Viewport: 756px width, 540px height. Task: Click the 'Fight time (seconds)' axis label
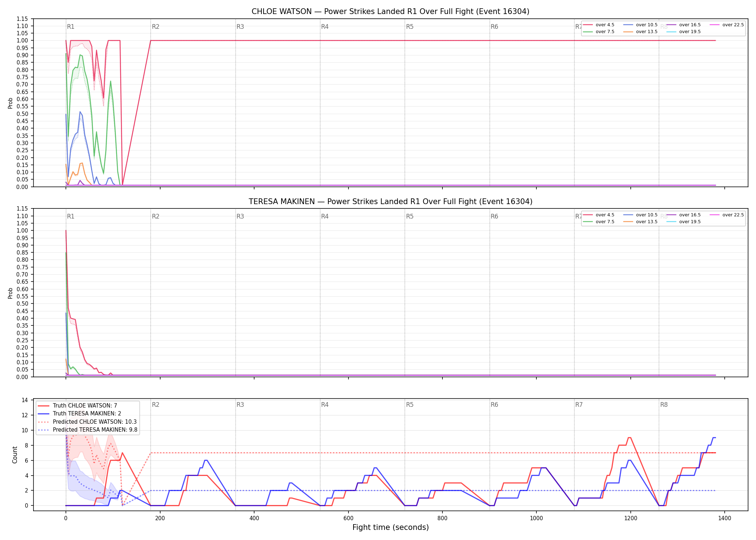click(391, 527)
